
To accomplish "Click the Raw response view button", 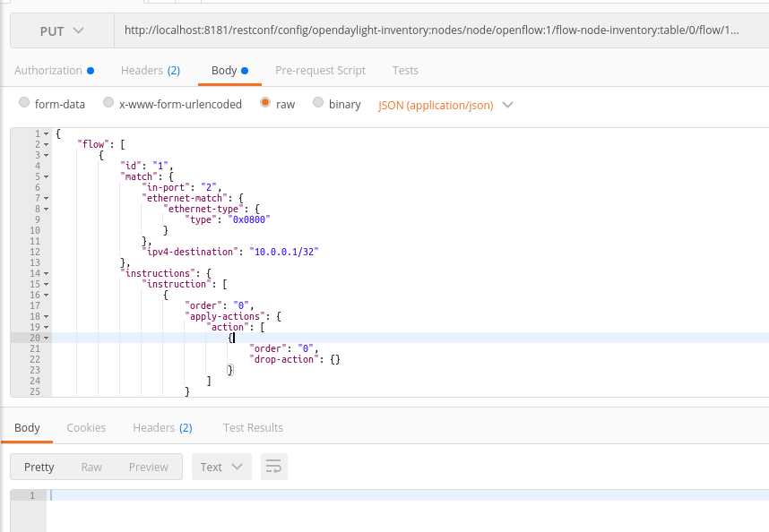I will (91, 467).
